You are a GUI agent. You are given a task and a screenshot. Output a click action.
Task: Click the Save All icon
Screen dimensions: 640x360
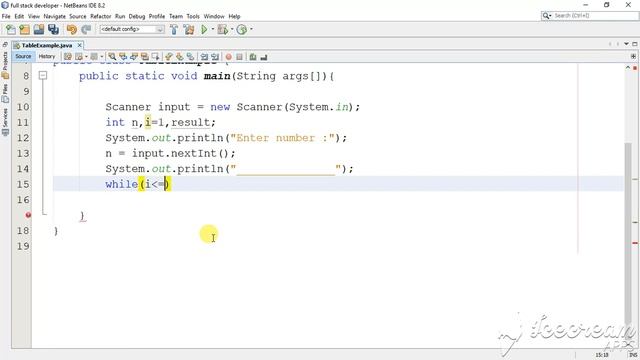pos(53,29)
